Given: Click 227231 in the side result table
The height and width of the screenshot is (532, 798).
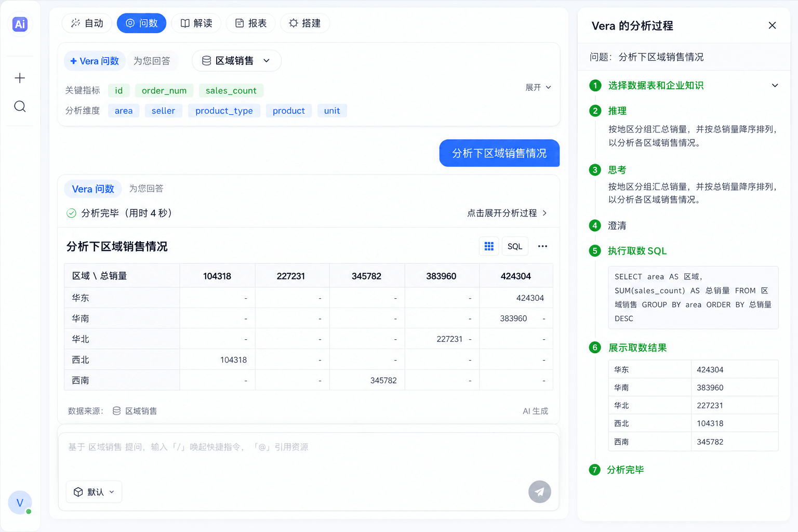Looking at the screenshot, I should point(710,405).
